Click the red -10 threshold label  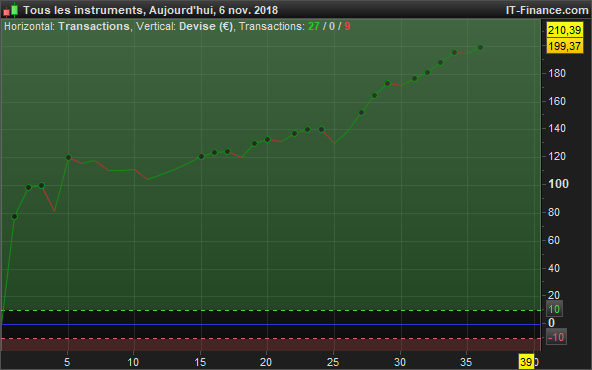click(x=556, y=337)
